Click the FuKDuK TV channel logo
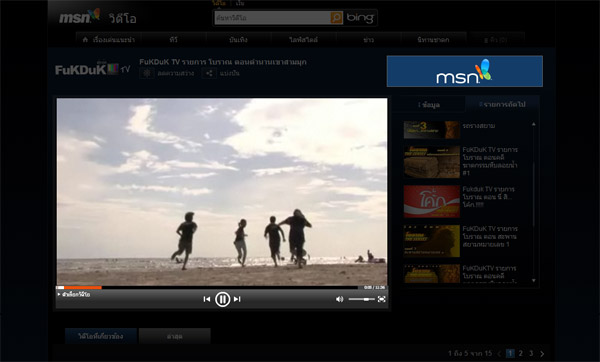Image resolution: width=600 pixels, height=362 pixels. click(x=93, y=69)
